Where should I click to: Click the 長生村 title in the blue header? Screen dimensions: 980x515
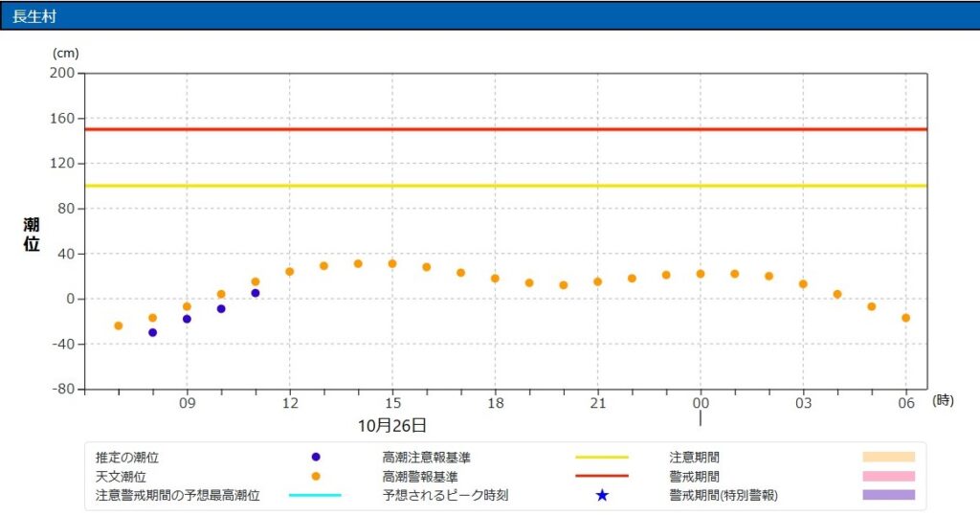34,16
